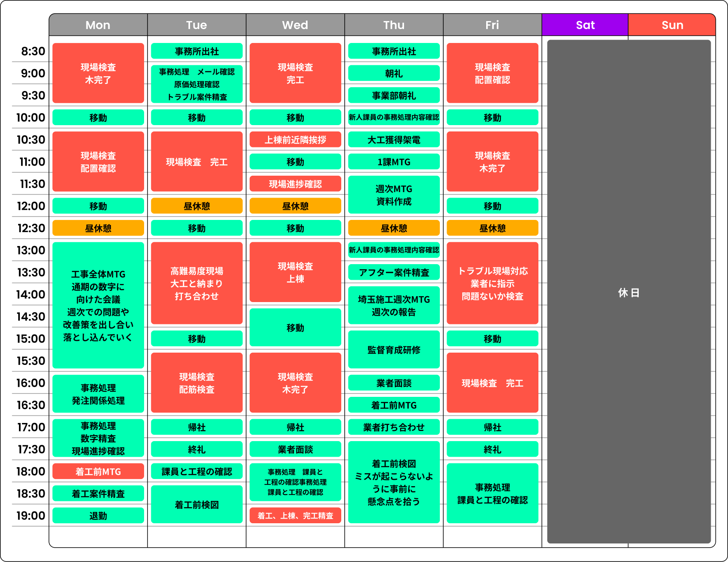
Task: Open Wednesday's 上棟前近隣挨拶 event
Action: coord(295,139)
